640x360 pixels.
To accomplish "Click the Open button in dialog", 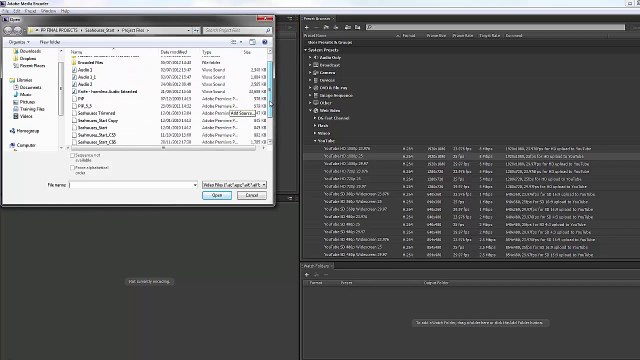I will 217,196.
